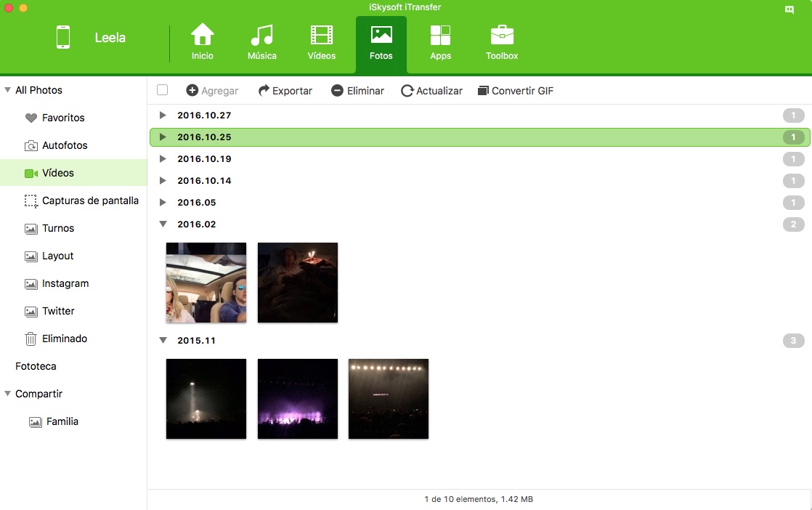The image size is (812, 510).
Task: Click the 2016.05 date text
Action: click(197, 203)
